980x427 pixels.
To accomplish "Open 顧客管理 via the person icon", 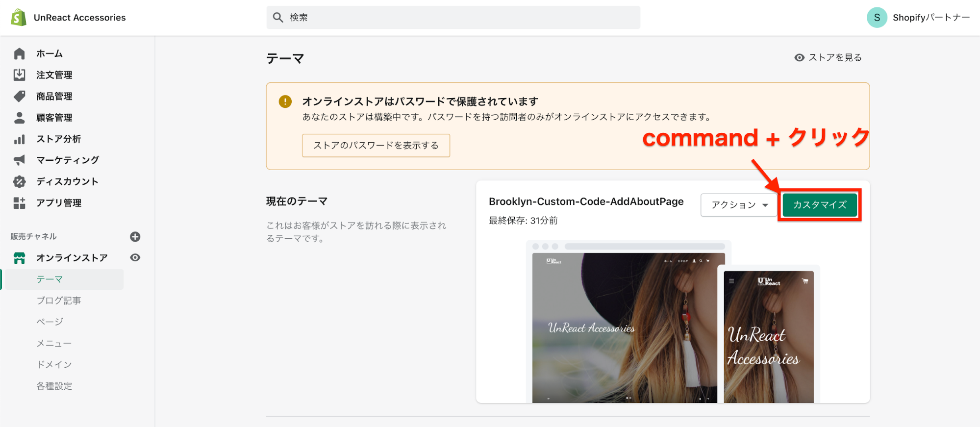I will (20, 118).
